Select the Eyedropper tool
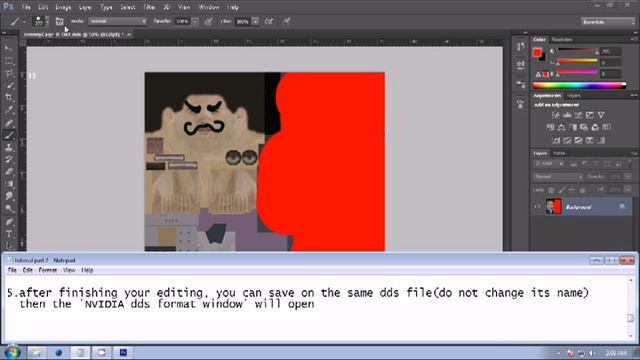640x360 pixels. click(9, 110)
